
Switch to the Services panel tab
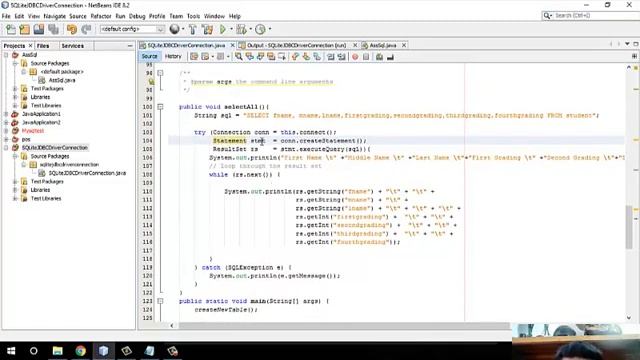73,46
